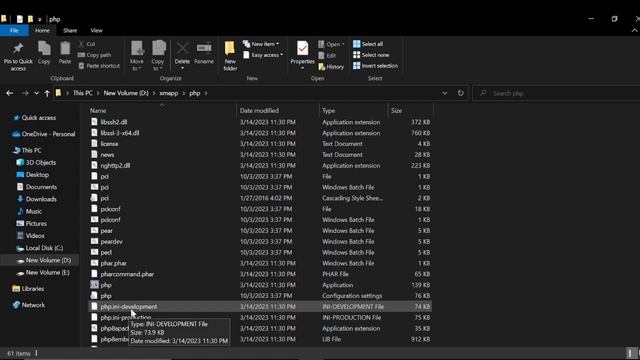The width and height of the screenshot is (640, 360).
Task: Go back with the Back arrow
Action: 9,93
